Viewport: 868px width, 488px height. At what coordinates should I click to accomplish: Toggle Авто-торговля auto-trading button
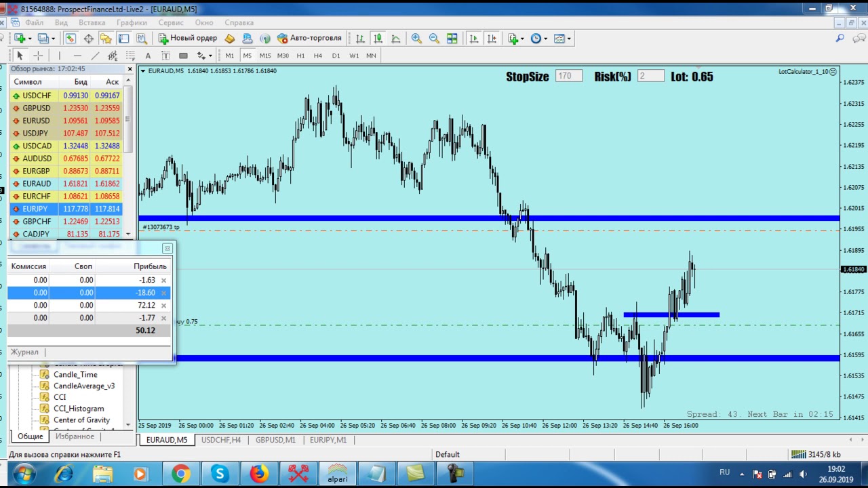(309, 39)
